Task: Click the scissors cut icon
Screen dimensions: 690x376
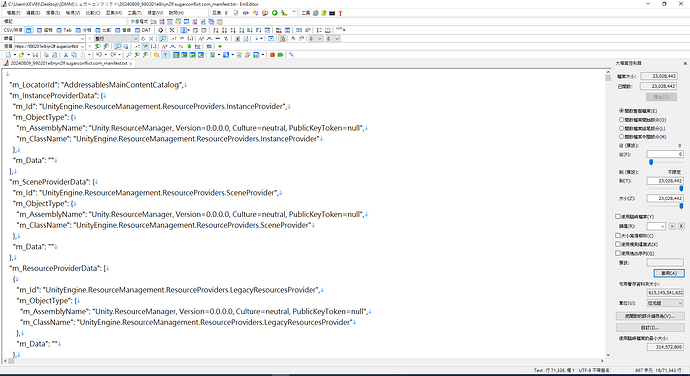Action: click(66, 55)
